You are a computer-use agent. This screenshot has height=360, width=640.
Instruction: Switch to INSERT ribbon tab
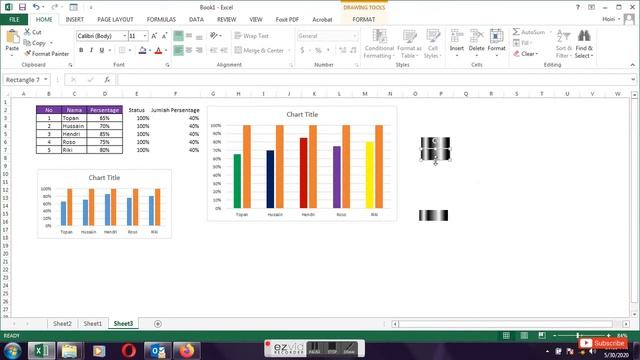[x=75, y=19]
